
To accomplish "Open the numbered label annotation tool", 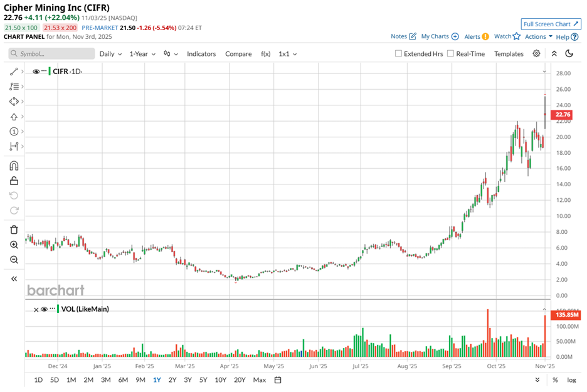I will (x=14, y=132).
